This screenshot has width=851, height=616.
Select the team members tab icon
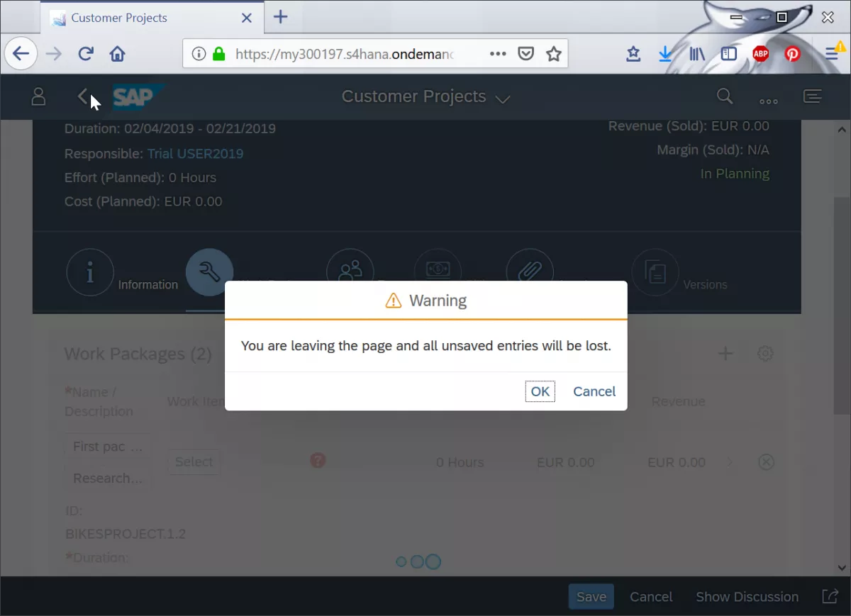click(350, 272)
